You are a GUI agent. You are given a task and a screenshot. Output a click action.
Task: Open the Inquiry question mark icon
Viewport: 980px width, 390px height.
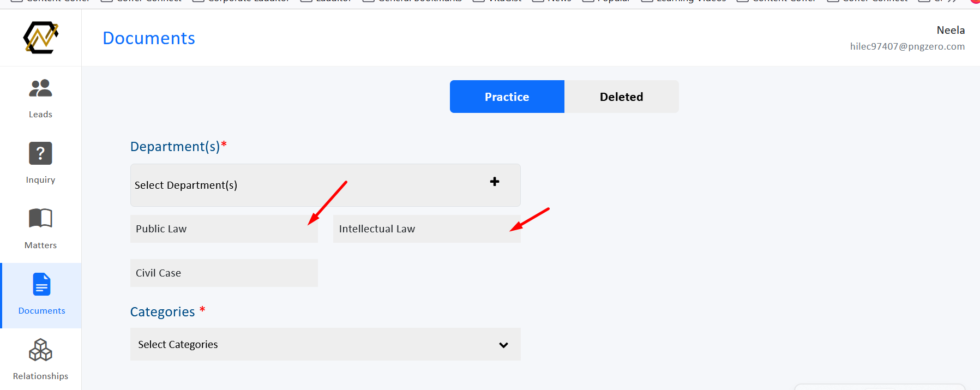[40, 153]
